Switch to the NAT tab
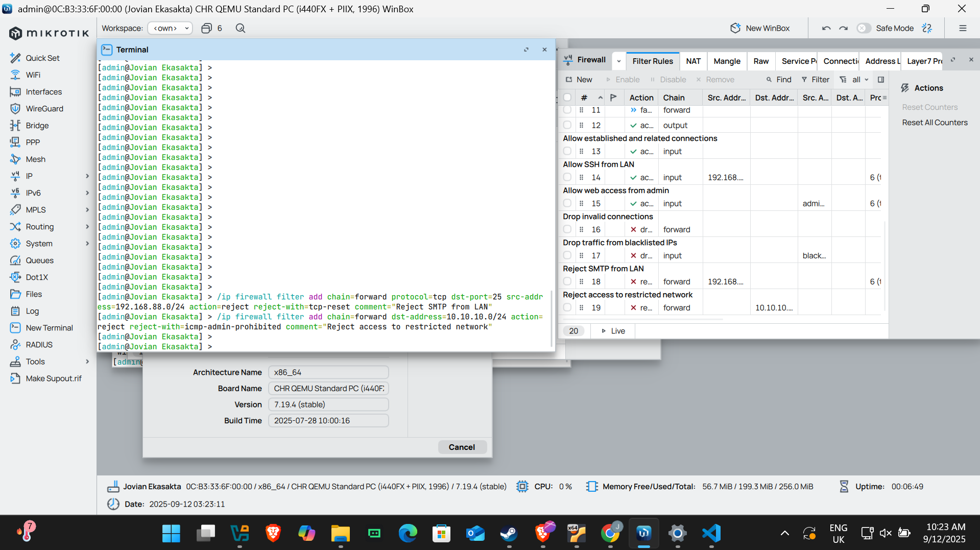Viewport: 980px width, 550px height. click(x=693, y=61)
